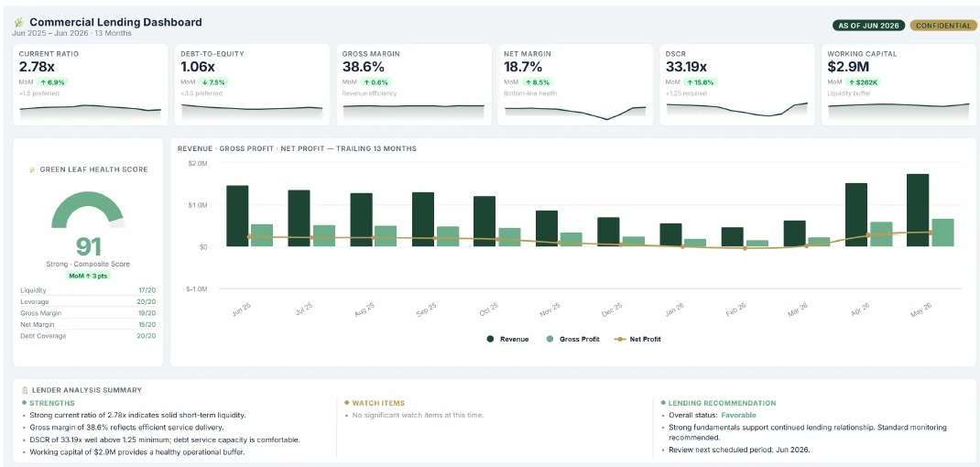
Task: Select the Net Margin 18.7% value
Action: pyautogui.click(x=525, y=67)
